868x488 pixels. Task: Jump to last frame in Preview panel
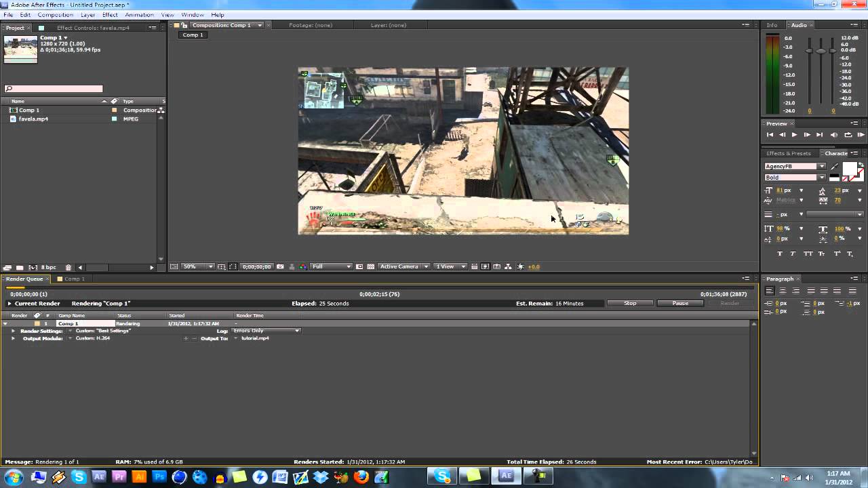pos(819,135)
